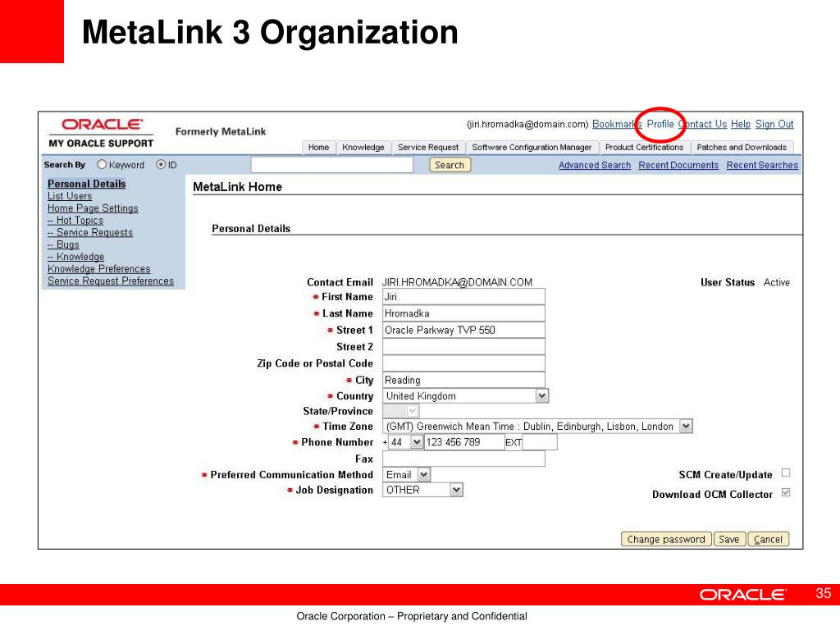Open the Knowledge tab
This screenshot has height=630, width=840.
[363, 148]
